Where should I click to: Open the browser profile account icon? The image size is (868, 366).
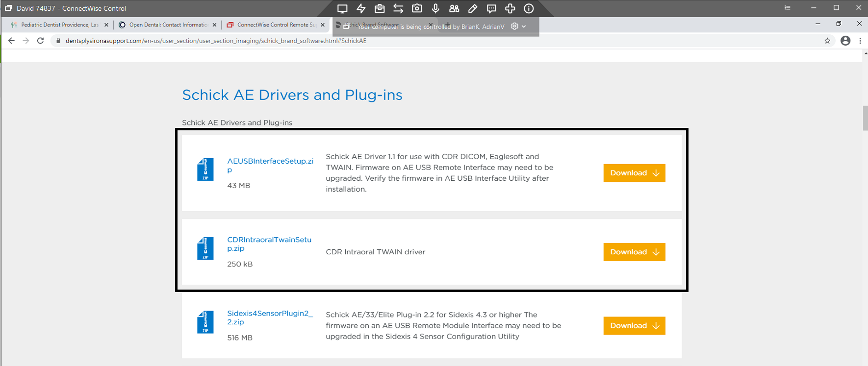click(845, 41)
